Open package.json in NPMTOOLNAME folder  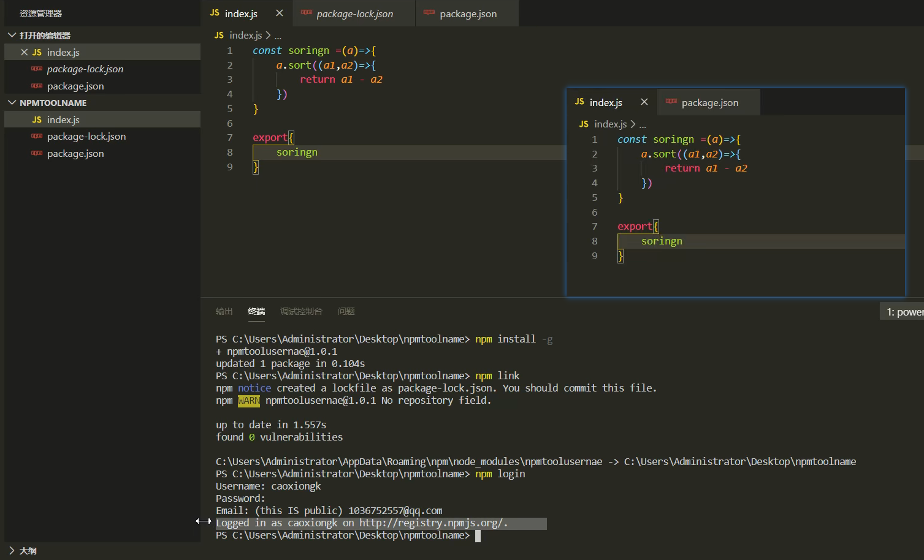(102, 153)
